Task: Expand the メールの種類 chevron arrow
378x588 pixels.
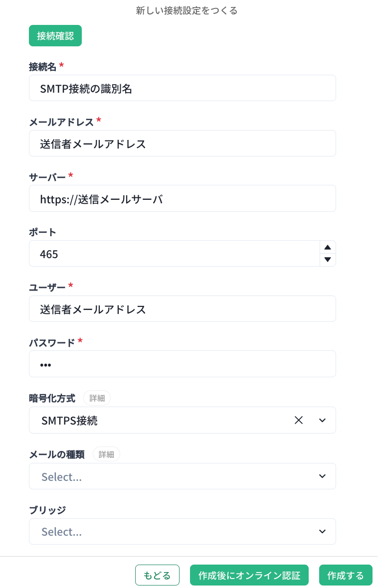Action: (322, 476)
